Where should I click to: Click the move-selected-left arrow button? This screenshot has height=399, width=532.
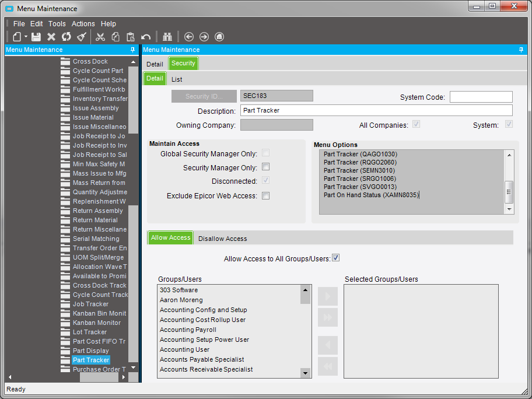[x=328, y=345]
